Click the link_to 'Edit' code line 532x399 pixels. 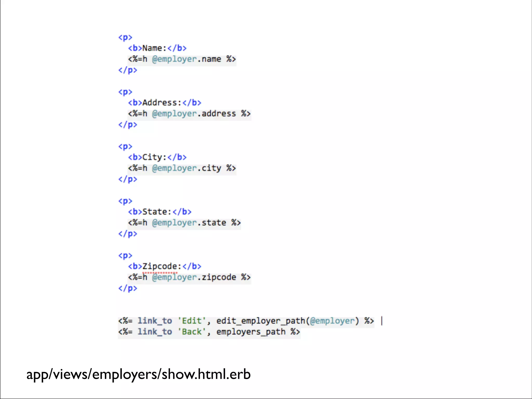pos(251,321)
